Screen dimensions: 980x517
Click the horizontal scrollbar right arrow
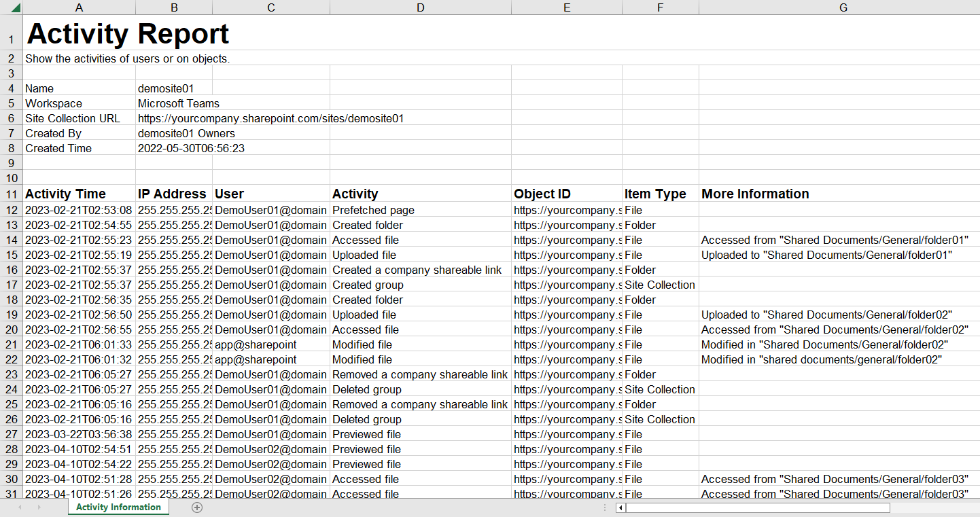click(x=975, y=507)
